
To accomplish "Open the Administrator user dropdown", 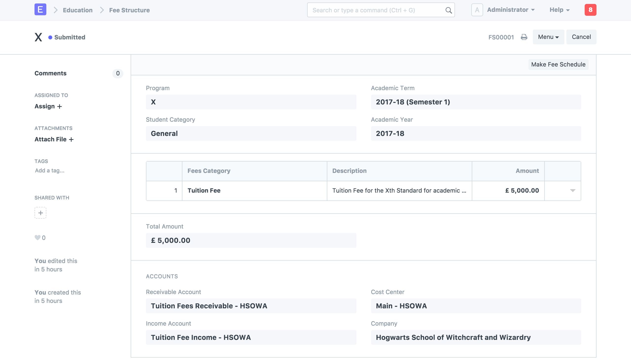I will pyautogui.click(x=511, y=10).
